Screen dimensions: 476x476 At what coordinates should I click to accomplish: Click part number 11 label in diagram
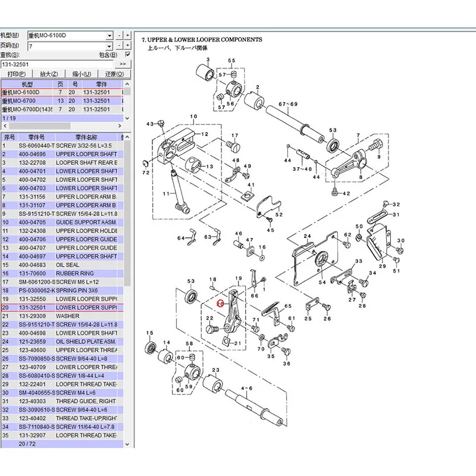[167, 194]
